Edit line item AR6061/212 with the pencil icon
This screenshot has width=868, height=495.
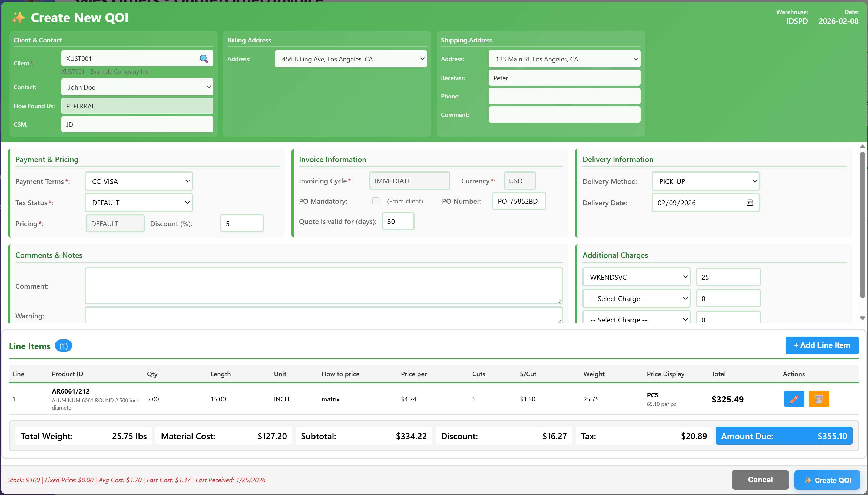click(x=794, y=399)
